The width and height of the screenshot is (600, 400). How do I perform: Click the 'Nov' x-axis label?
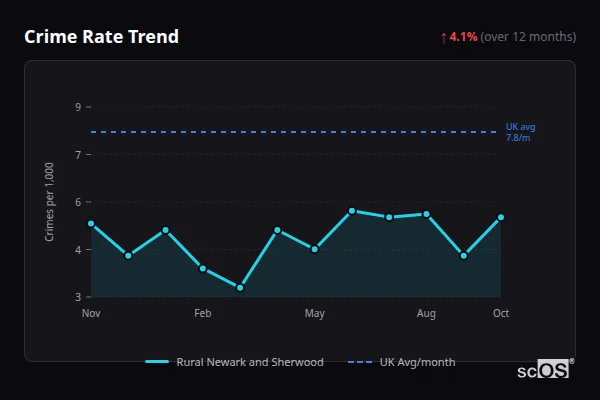click(91, 313)
